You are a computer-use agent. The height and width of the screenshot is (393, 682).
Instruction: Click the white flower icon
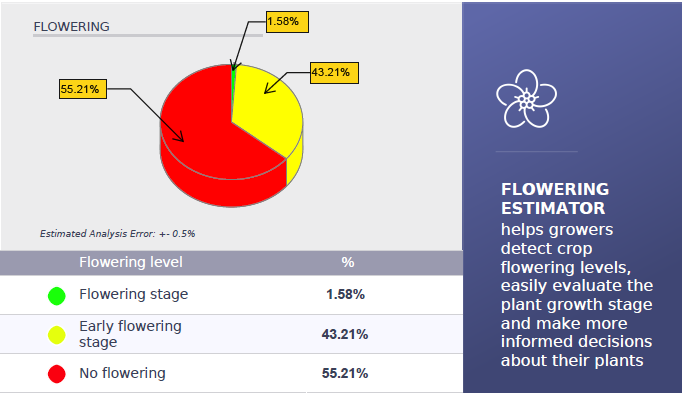click(526, 99)
